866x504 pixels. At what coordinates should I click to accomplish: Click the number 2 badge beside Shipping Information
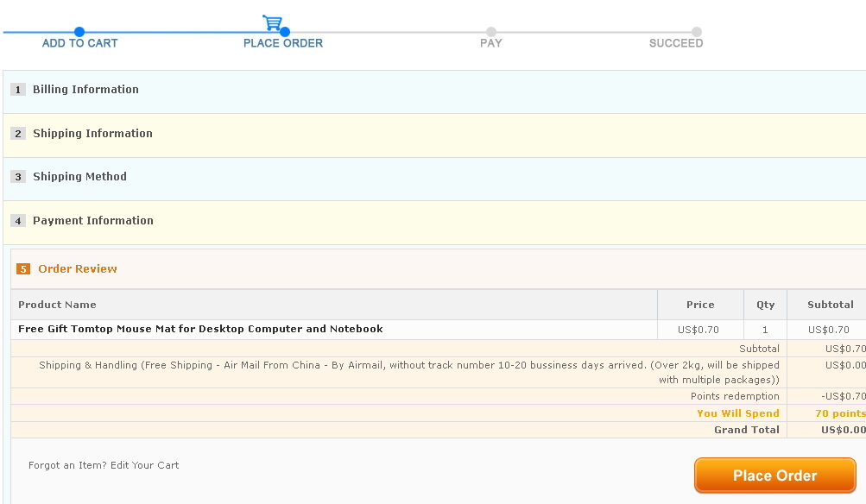coord(18,134)
